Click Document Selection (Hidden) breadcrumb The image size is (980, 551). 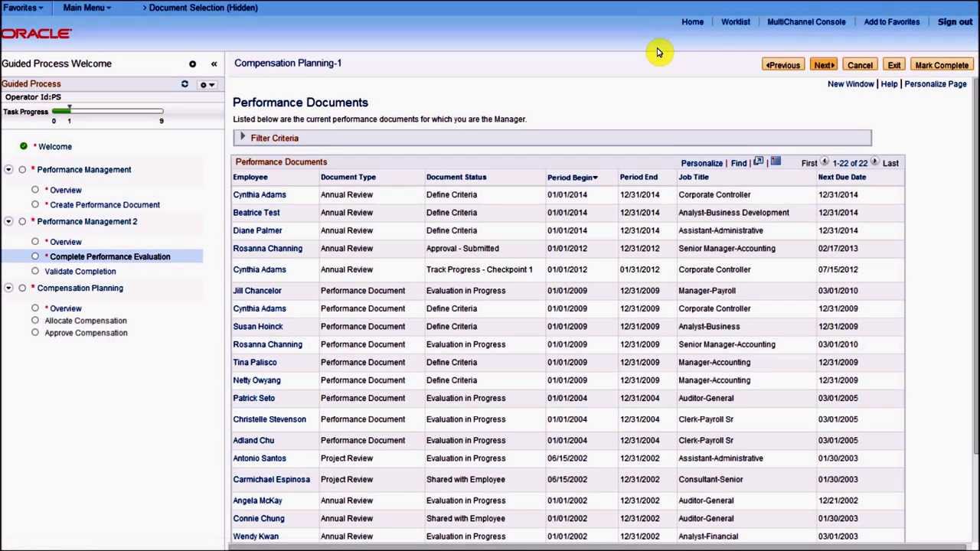tap(203, 8)
